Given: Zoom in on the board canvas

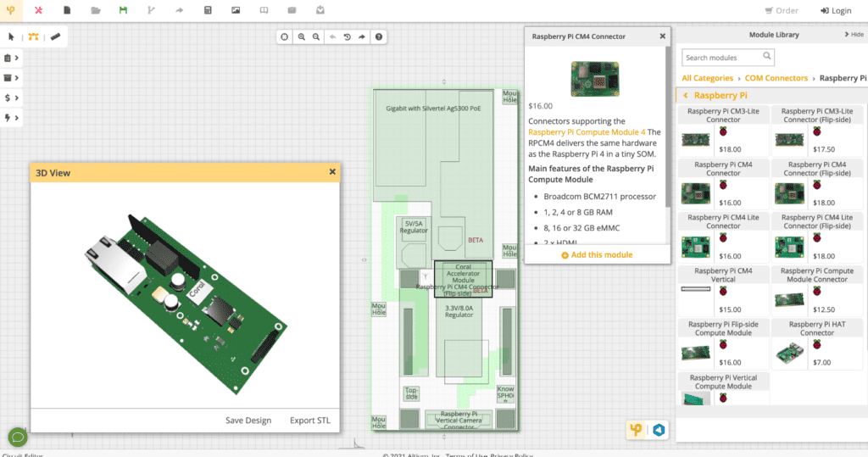Looking at the screenshot, I should tap(301, 37).
